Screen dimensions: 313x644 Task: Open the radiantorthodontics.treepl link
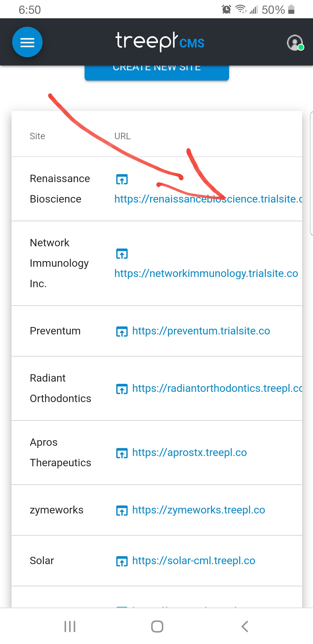[217, 388]
